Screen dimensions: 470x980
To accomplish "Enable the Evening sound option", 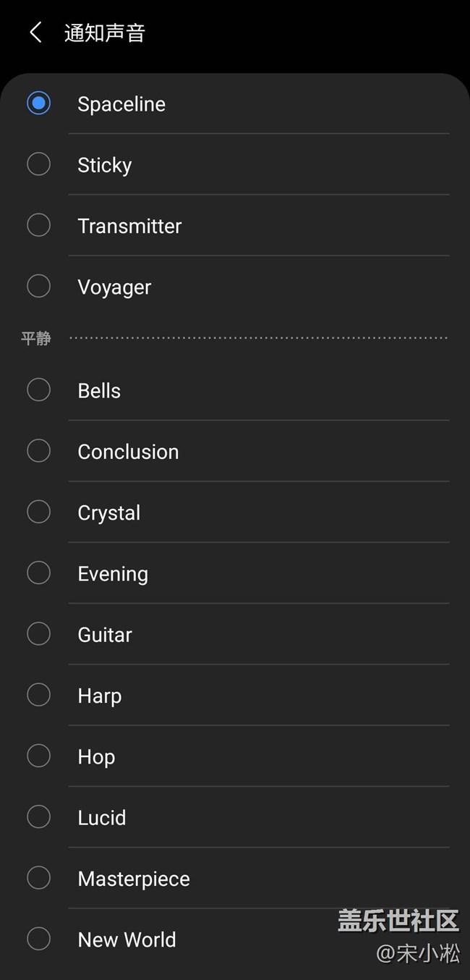I will click(x=38, y=573).
